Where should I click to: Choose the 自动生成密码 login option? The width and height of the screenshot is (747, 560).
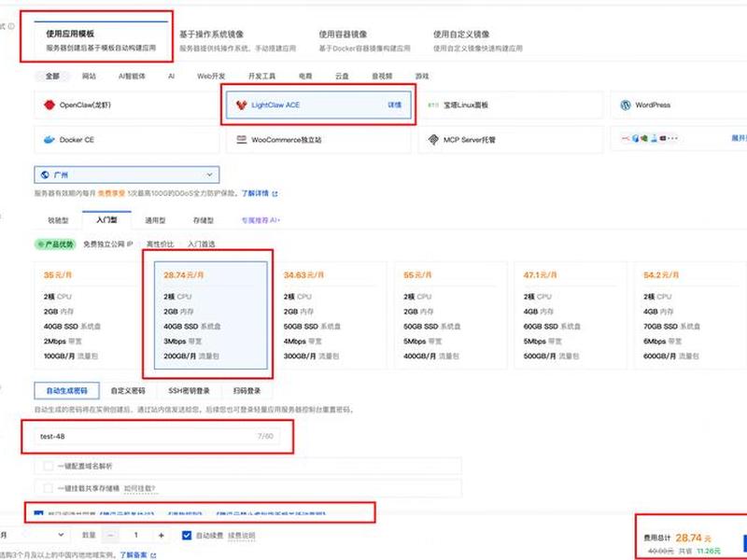click(66, 390)
